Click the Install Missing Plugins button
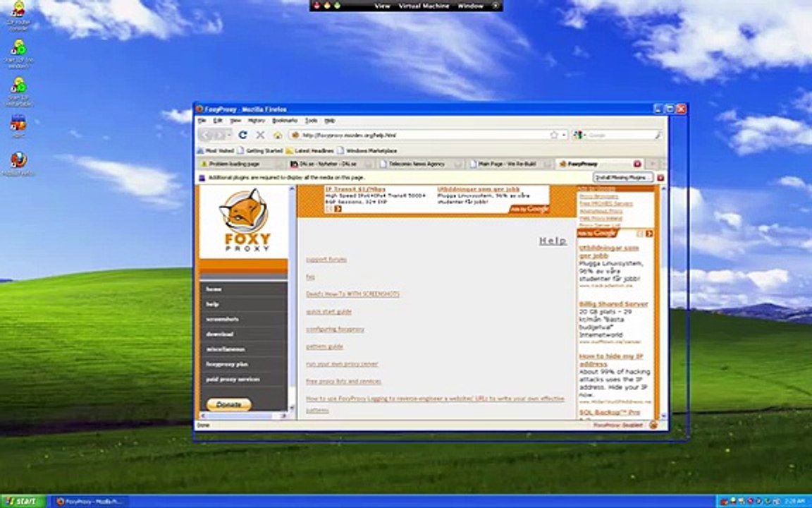 [x=624, y=177]
